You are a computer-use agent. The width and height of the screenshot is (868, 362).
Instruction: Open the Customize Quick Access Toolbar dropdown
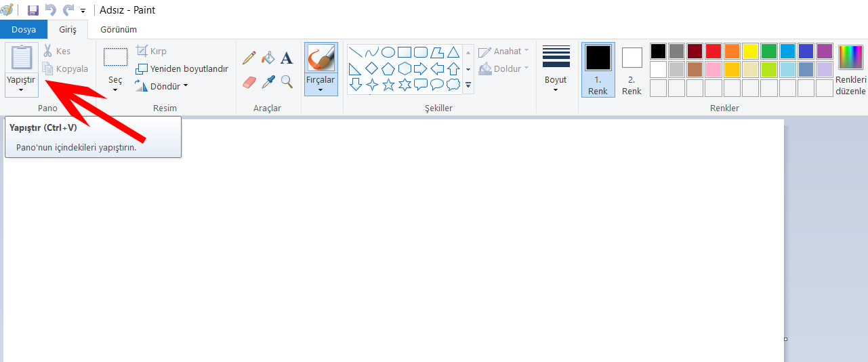pos(83,11)
